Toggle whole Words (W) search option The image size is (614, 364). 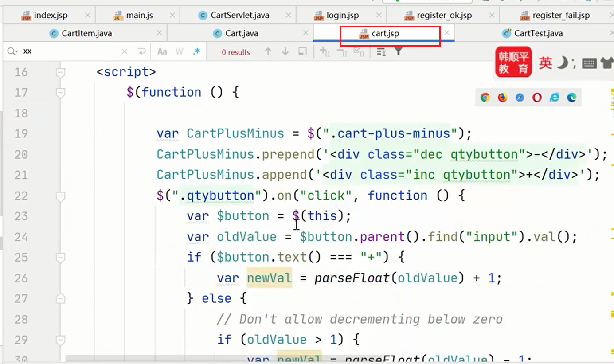coord(179,51)
